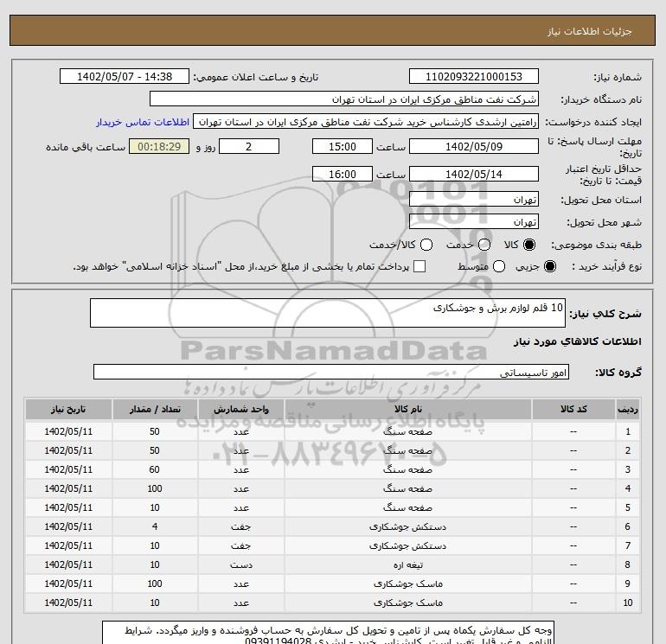
Task: Click ماسک جوشکاری in row 9
Action: 407,584
